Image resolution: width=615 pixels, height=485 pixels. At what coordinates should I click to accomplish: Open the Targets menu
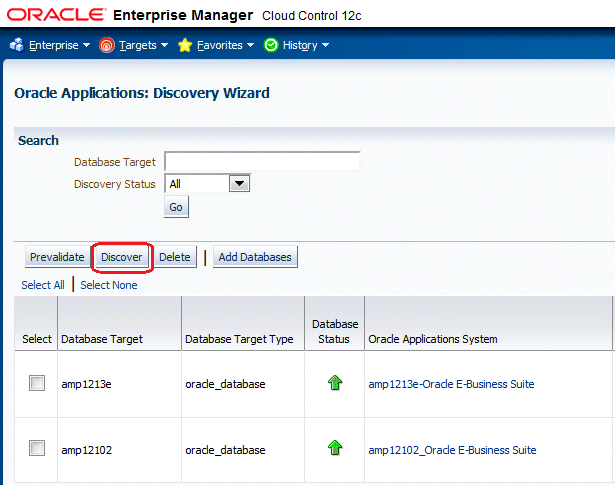138,45
